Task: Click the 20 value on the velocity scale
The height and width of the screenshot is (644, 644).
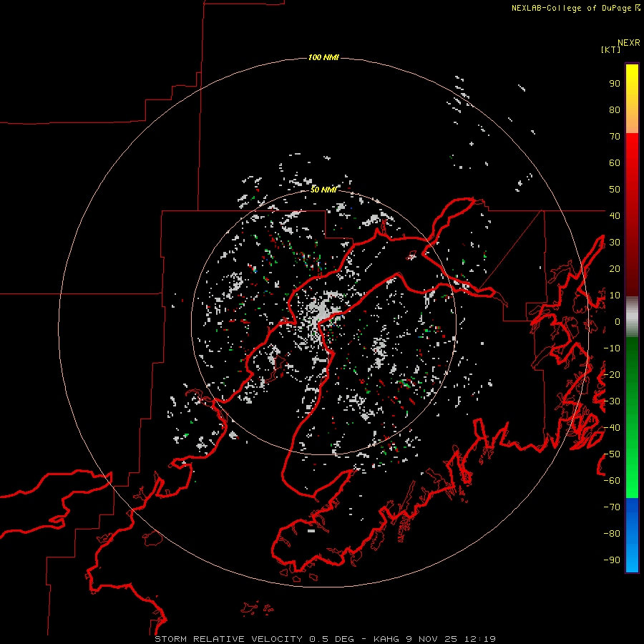Action: [x=615, y=269]
